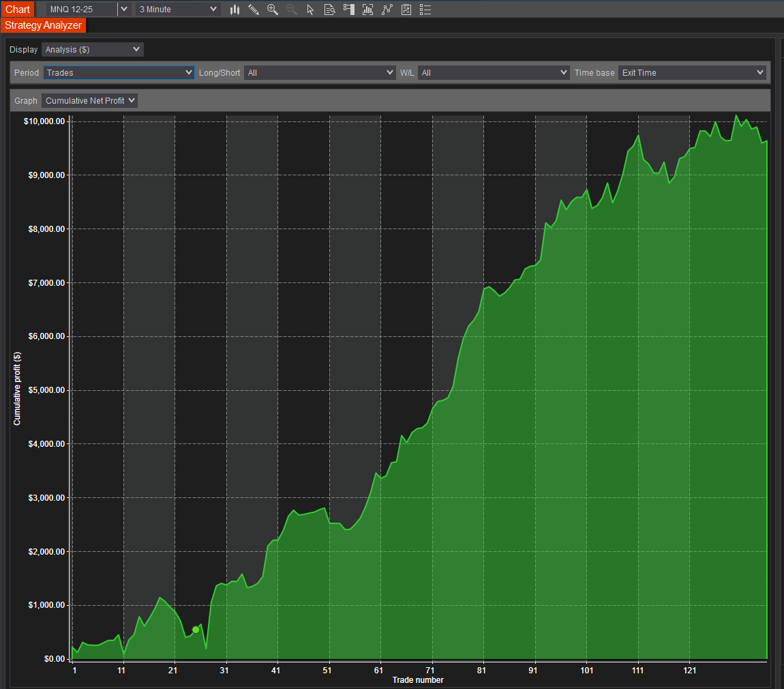Show the data box
The height and width of the screenshot is (689, 784).
[x=330, y=10]
